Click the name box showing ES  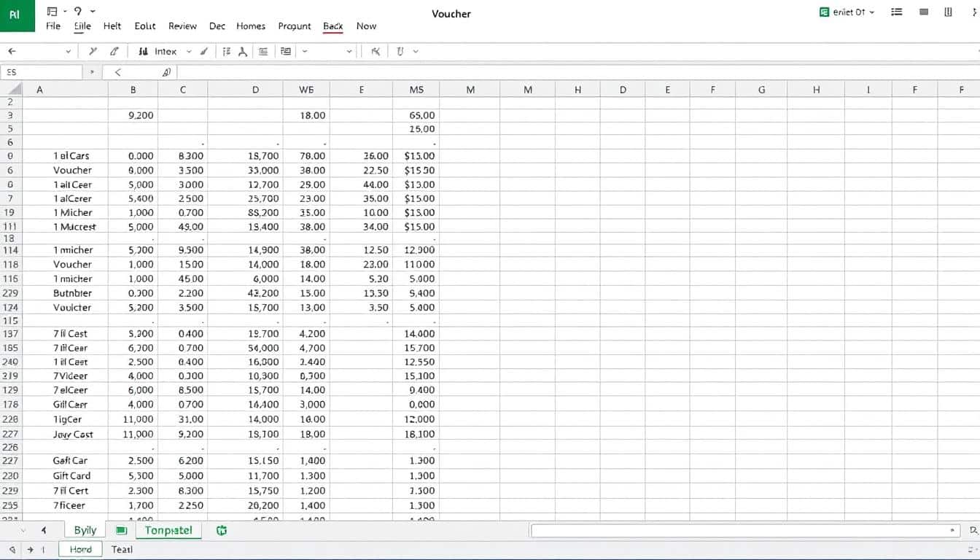(x=42, y=72)
